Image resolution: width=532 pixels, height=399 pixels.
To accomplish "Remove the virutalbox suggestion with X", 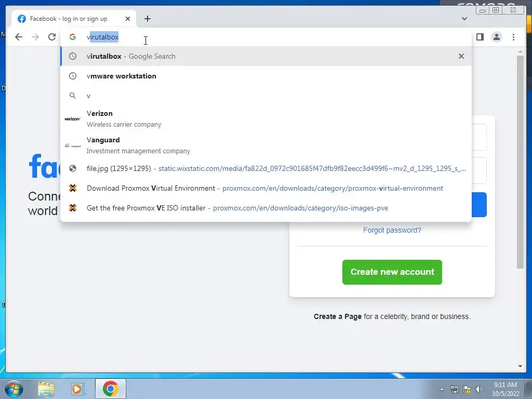I will click(x=461, y=56).
